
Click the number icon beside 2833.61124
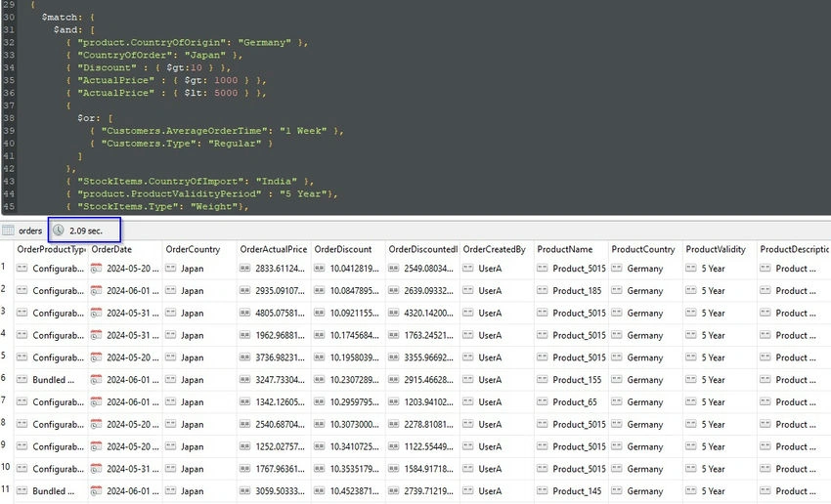pos(244,269)
